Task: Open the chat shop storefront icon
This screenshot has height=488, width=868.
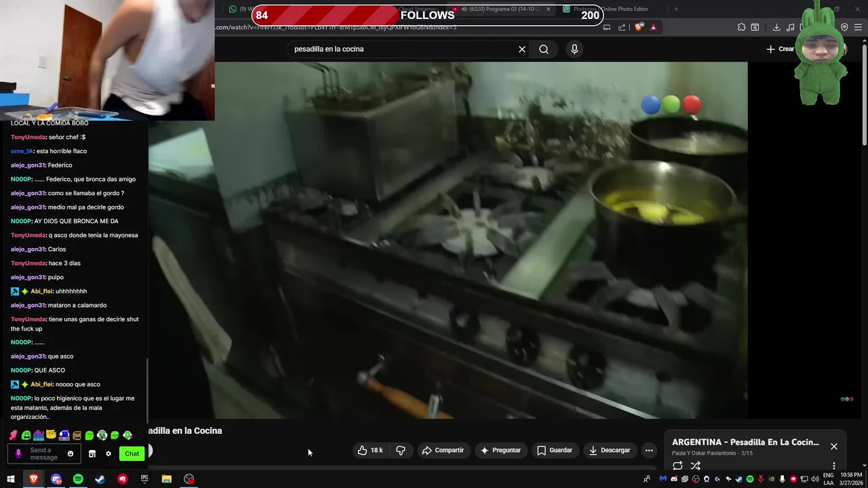Action: (92, 453)
